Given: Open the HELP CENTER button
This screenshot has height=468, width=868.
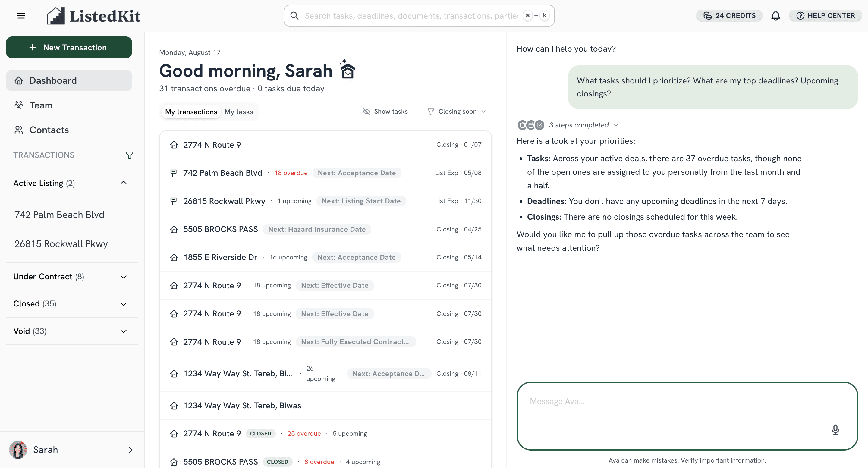Looking at the screenshot, I should click(826, 16).
